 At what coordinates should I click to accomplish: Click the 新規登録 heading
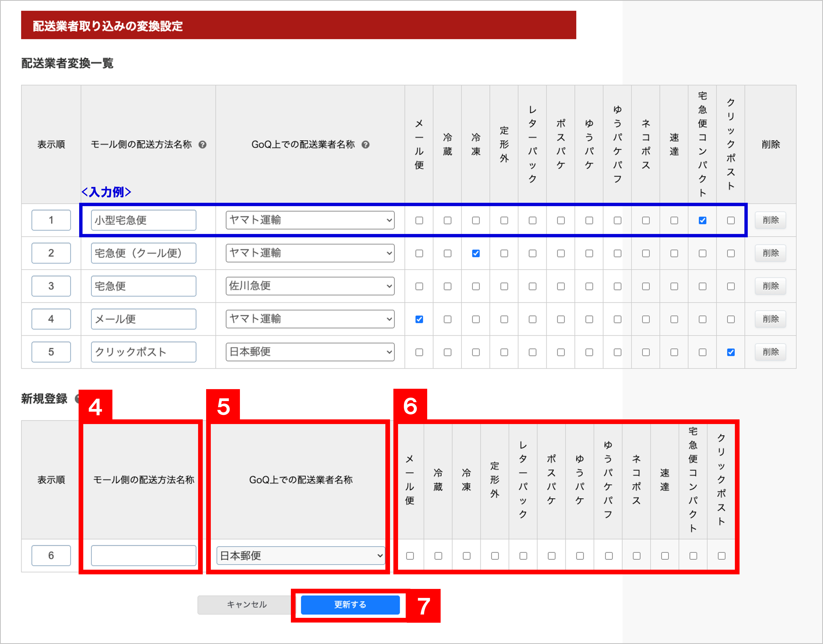point(44,398)
